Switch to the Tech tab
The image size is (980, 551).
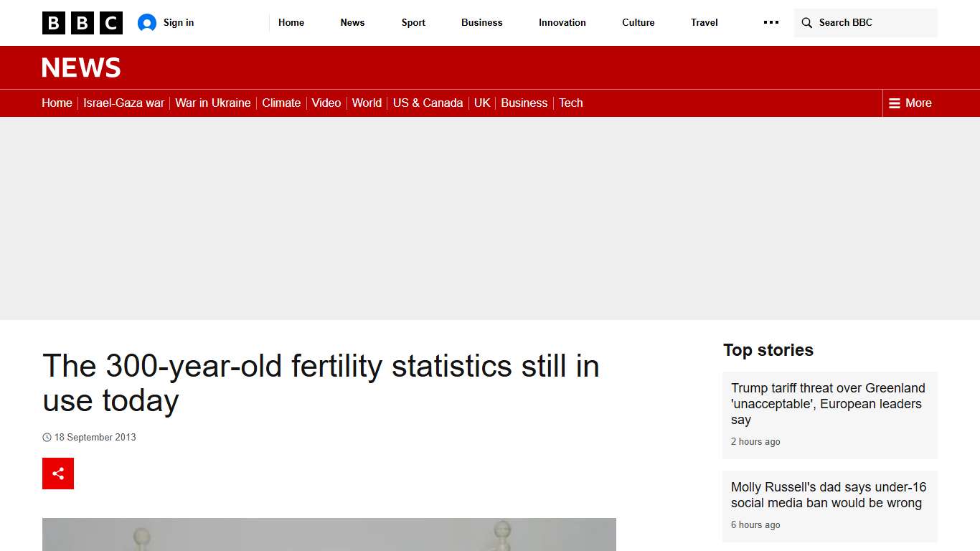(570, 103)
